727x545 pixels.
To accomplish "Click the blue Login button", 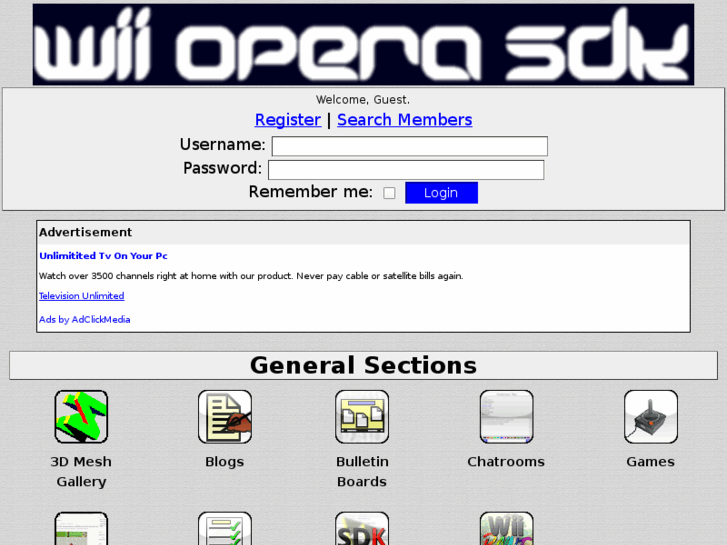I will click(x=441, y=192).
